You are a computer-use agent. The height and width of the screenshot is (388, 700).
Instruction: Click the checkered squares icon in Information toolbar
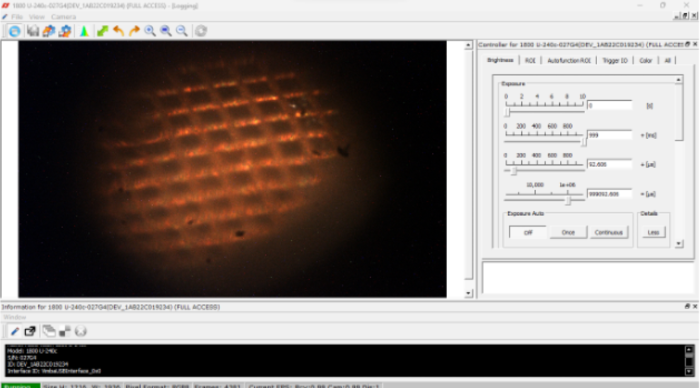click(65, 331)
